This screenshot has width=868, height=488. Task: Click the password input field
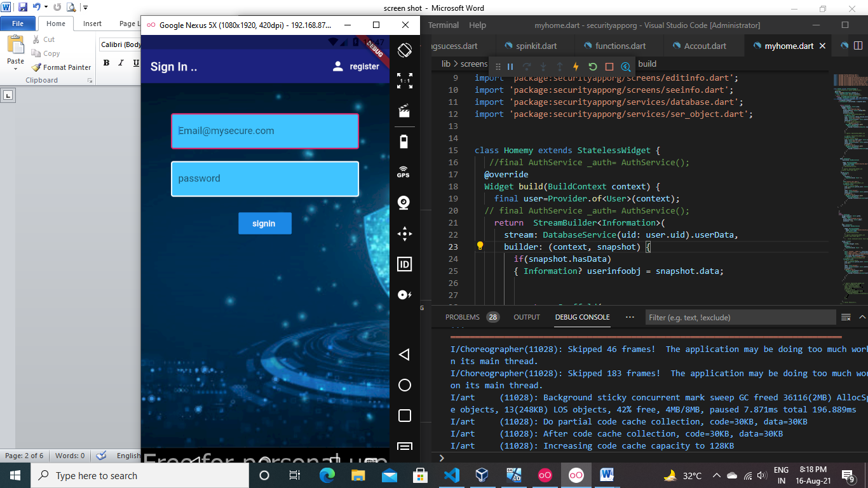tap(265, 179)
